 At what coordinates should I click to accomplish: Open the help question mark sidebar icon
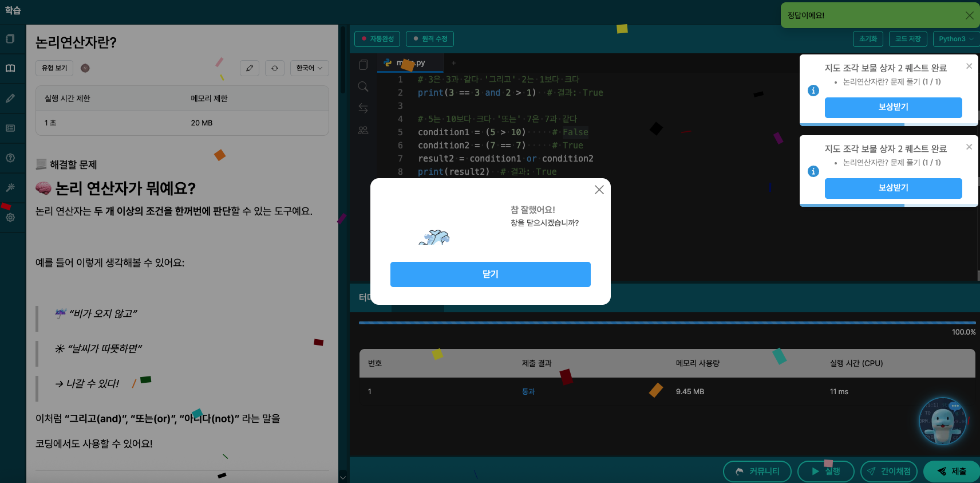coord(10,158)
